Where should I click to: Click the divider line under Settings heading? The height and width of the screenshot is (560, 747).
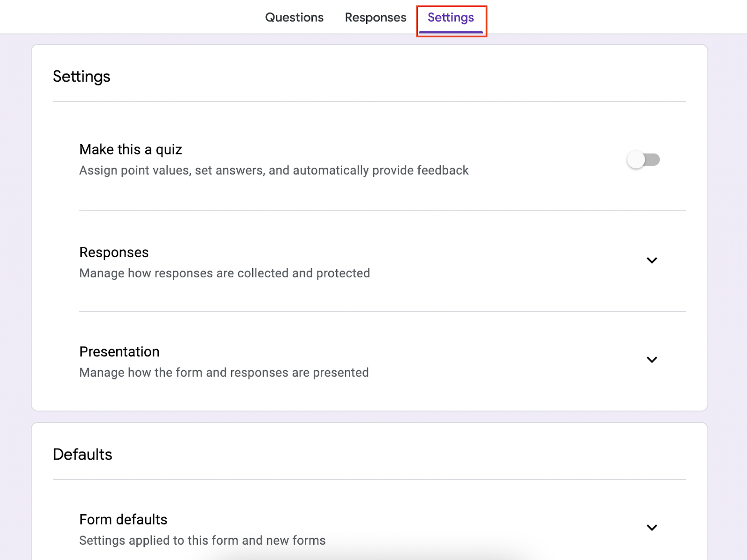369,102
